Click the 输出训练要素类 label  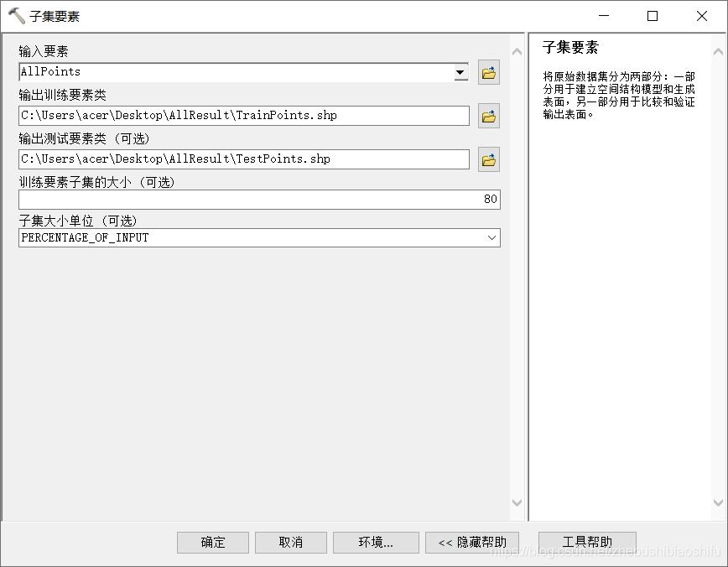[62, 95]
